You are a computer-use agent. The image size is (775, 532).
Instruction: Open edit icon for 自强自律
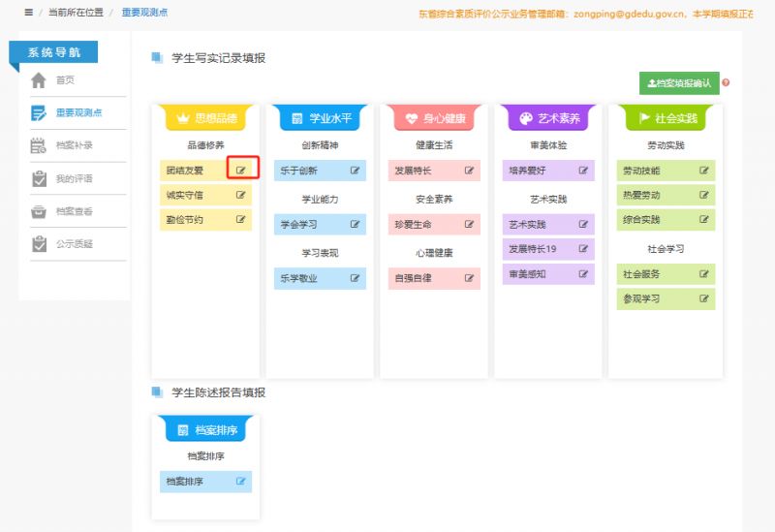[469, 278]
